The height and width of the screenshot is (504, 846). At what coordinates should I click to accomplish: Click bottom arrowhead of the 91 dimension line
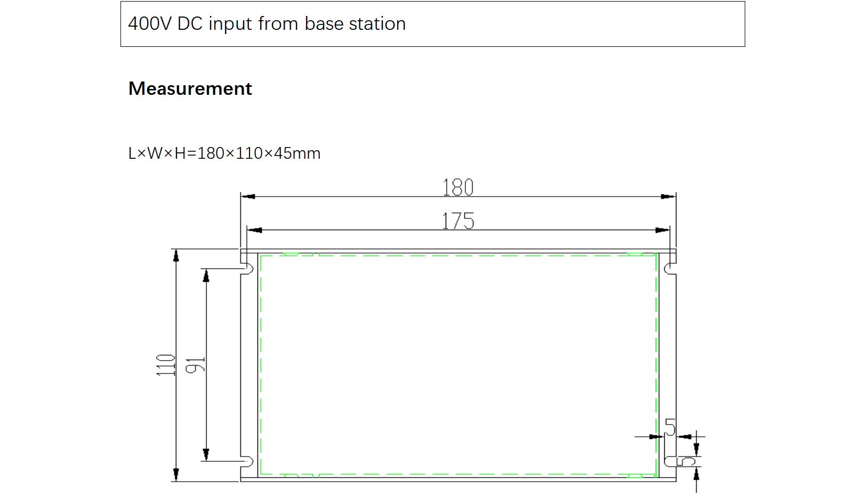tap(206, 454)
